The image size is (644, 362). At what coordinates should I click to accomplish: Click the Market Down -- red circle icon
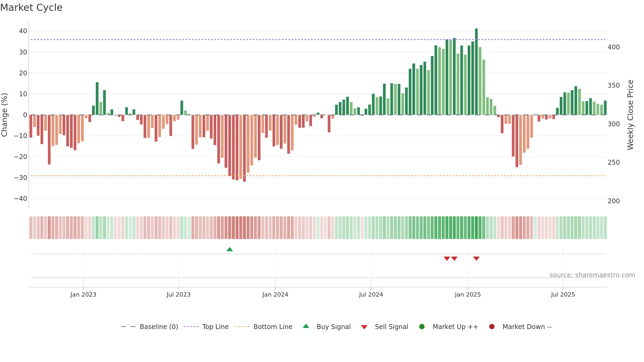pos(492,327)
